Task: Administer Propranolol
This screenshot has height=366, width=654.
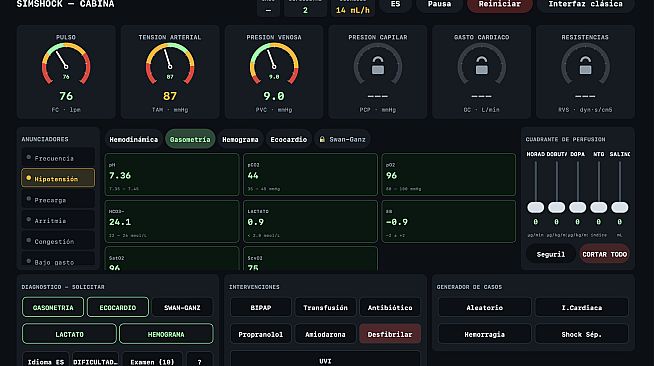Action: [261, 334]
